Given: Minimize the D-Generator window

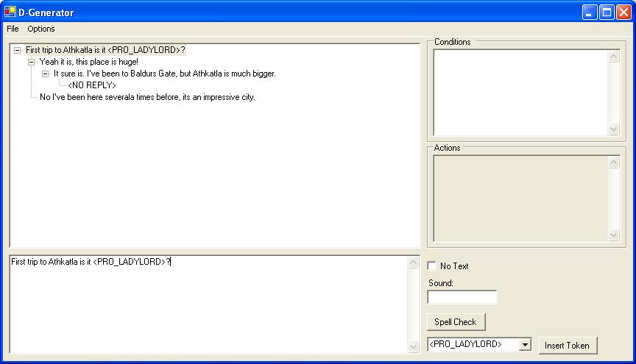Looking at the screenshot, I should pyautogui.click(x=590, y=13).
